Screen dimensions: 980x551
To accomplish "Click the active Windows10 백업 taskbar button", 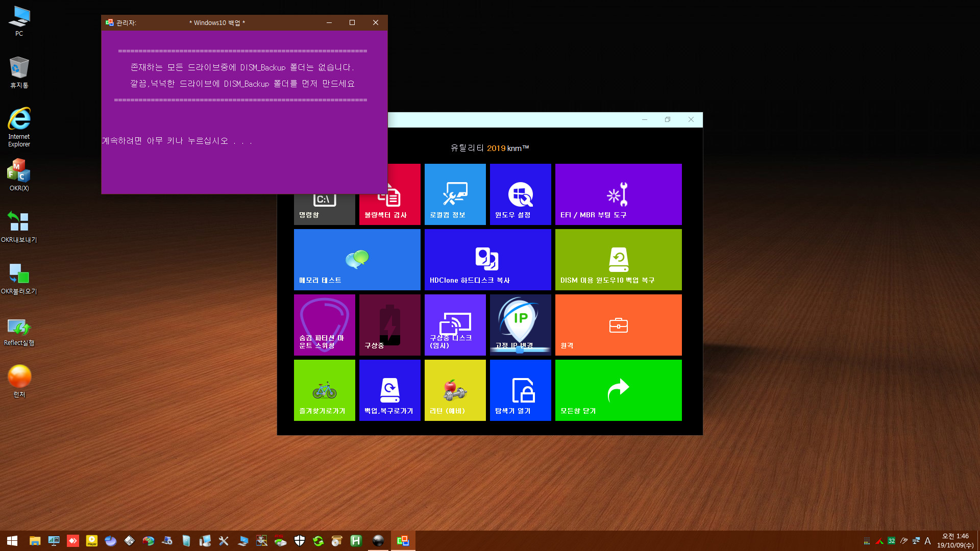I will (403, 541).
